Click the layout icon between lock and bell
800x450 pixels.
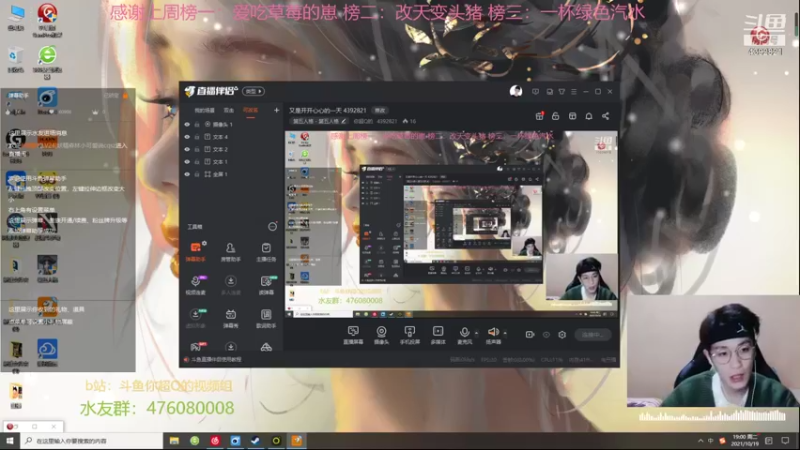click(x=572, y=116)
